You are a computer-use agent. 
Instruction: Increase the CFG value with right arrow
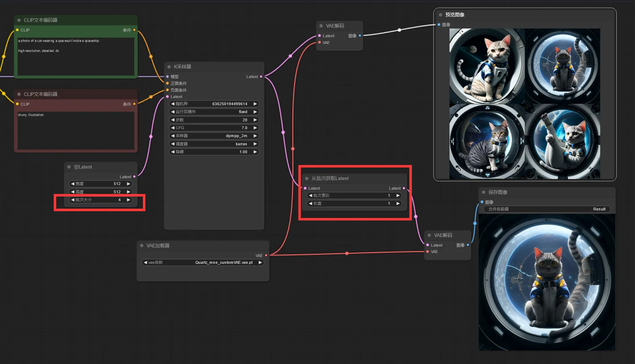[255, 128]
